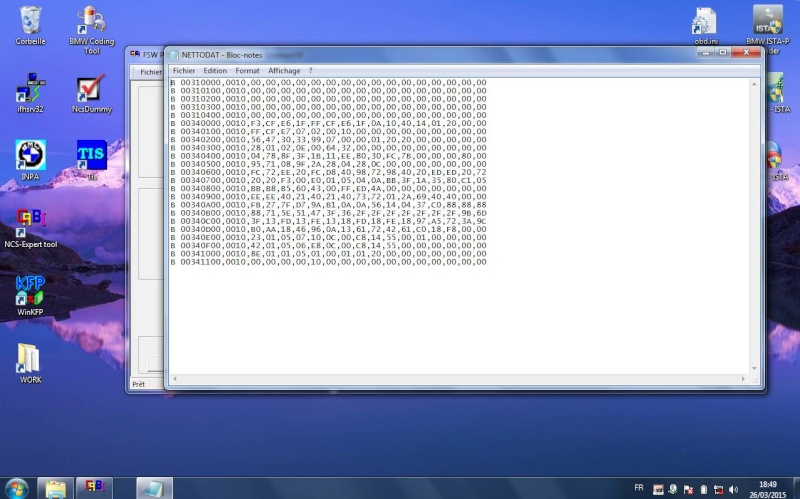Click the FR language indicator in tray
The image size is (800, 499).
pyautogui.click(x=638, y=488)
